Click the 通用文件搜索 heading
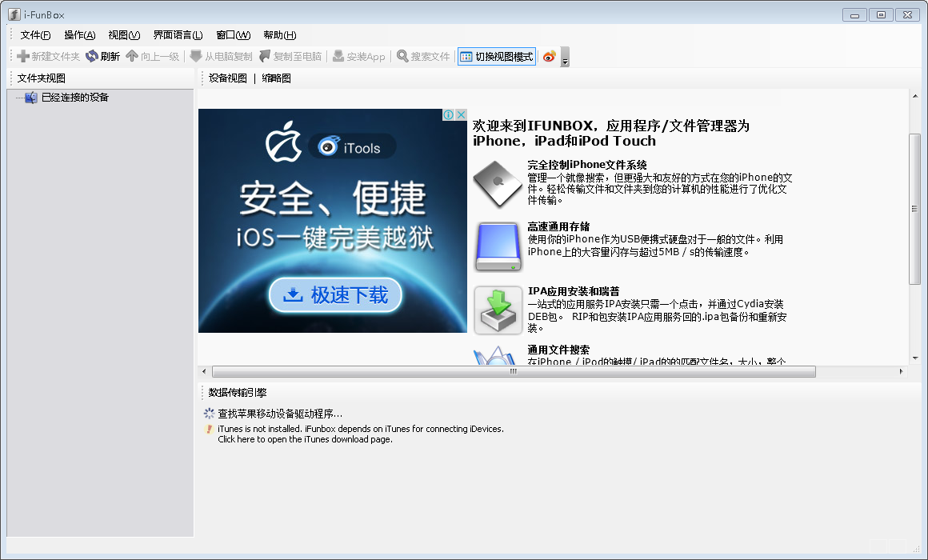This screenshot has width=928, height=560. coord(558,350)
